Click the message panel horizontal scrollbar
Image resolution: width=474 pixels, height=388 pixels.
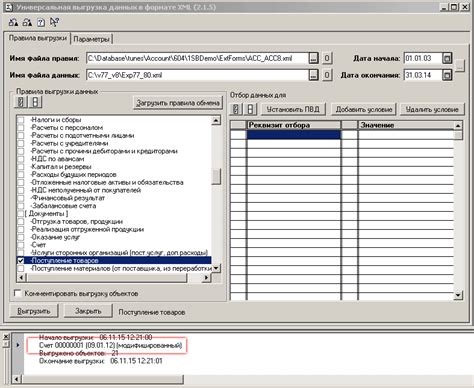tap(102, 379)
